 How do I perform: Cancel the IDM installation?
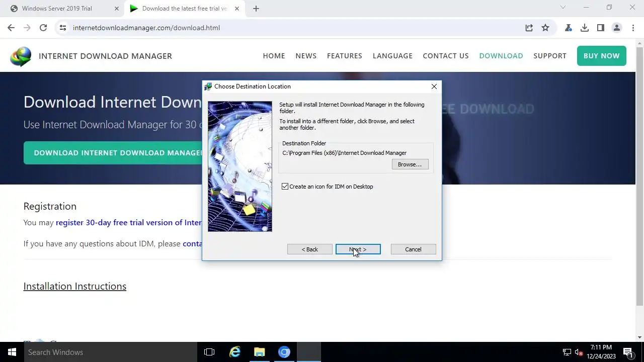[x=413, y=249]
